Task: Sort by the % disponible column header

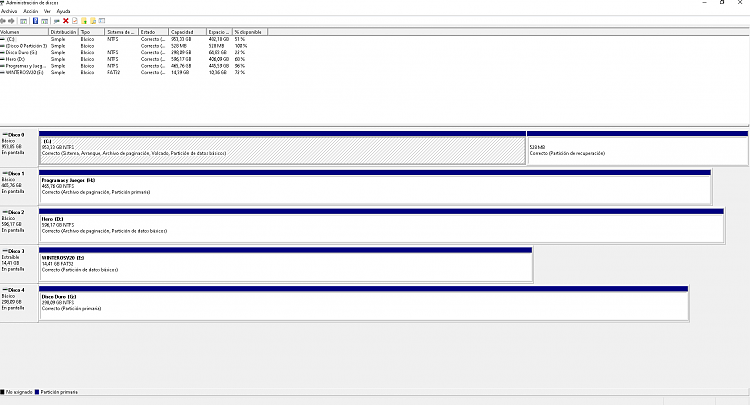Action: tap(250, 32)
